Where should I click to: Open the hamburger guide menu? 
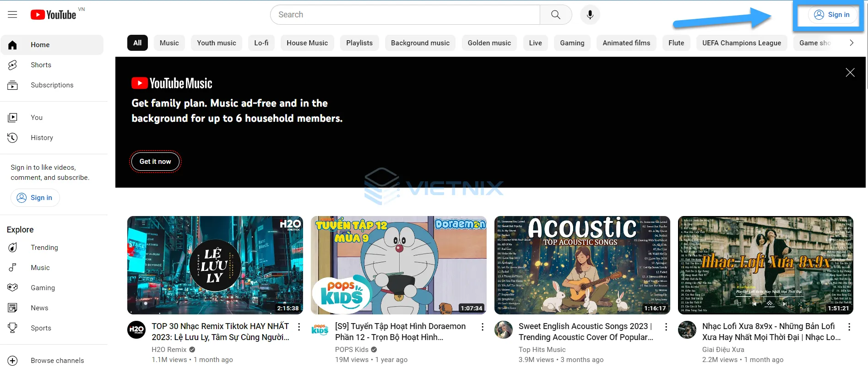point(12,15)
